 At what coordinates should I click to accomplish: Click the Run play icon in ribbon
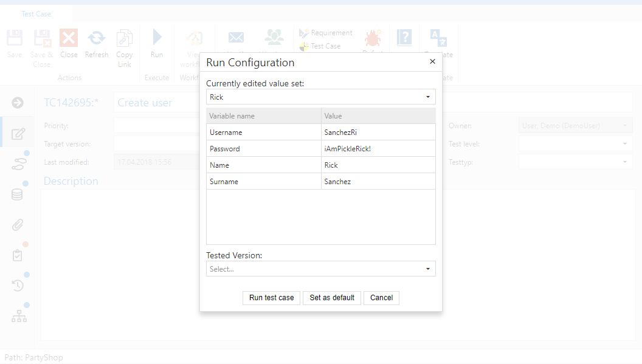click(157, 39)
